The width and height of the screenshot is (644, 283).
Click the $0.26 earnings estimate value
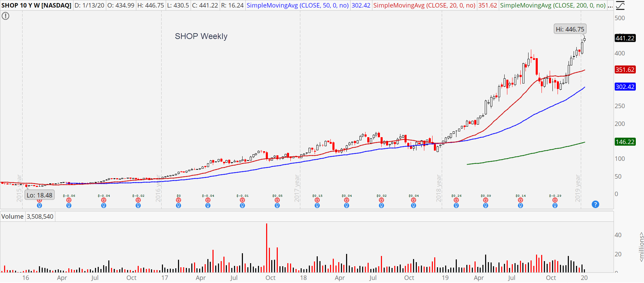click(x=456, y=196)
